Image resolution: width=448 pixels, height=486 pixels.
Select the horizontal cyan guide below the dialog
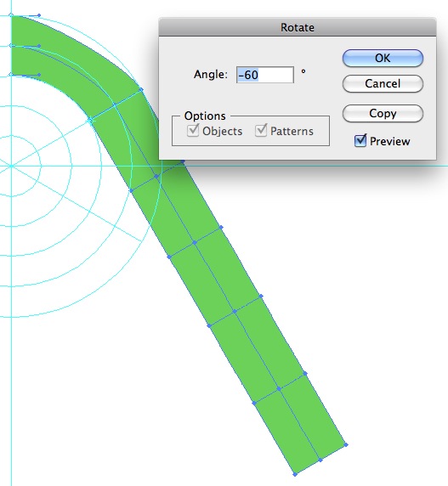click(x=310, y=166)
